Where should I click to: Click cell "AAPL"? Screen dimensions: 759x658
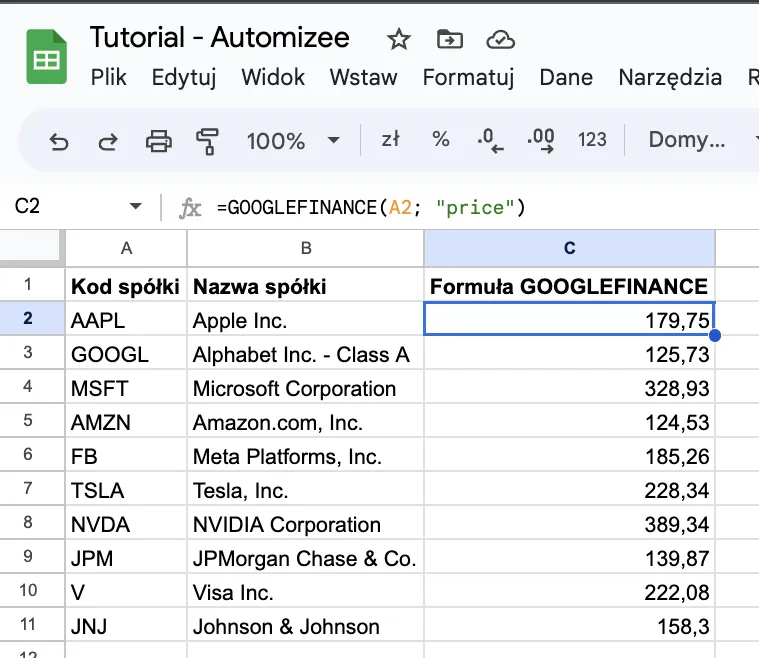coord(126,319)
